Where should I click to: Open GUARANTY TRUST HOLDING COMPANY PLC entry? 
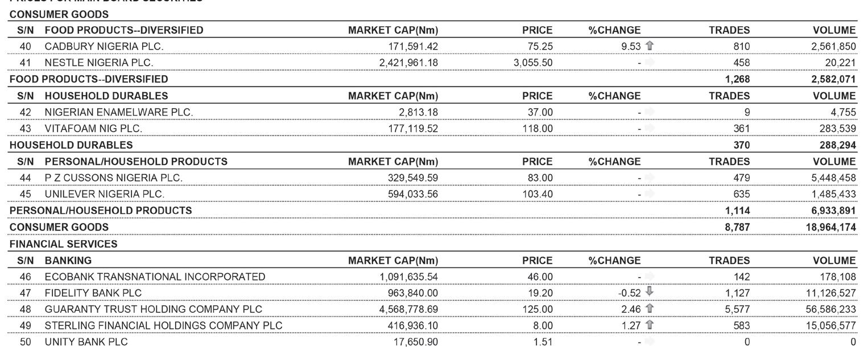[x=154, y=309]
